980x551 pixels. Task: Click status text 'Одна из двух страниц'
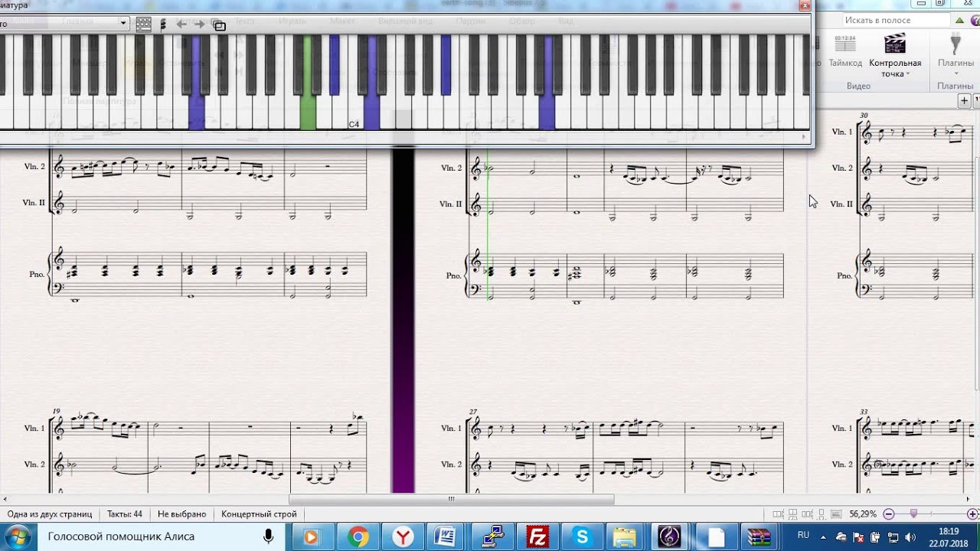click(x=50, y=514)
